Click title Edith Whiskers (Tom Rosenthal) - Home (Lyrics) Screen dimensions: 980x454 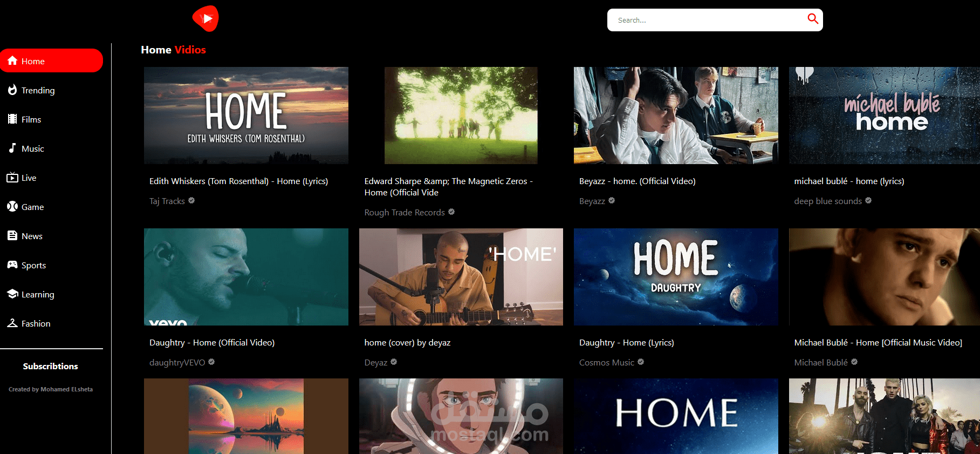(238, 181)
